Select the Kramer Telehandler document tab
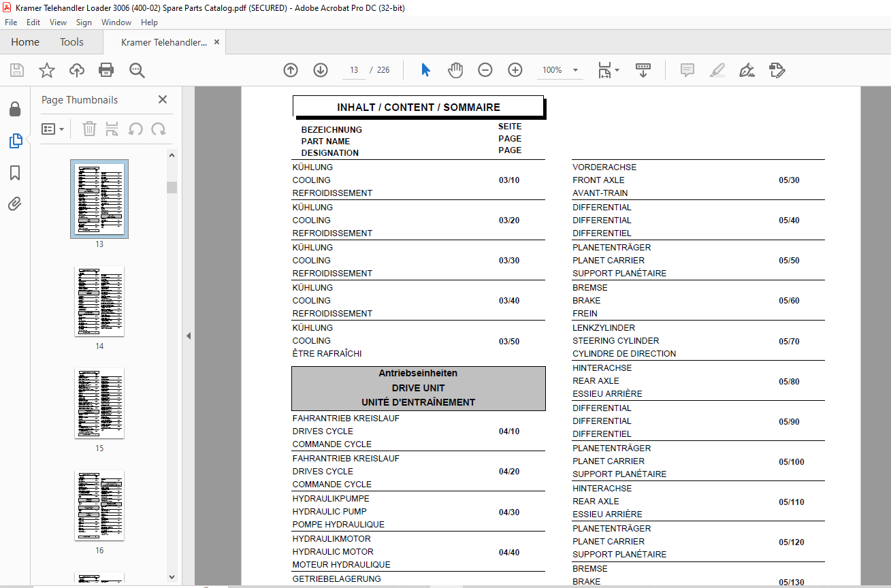Image resolution: width=891 pixels, height=588 pixels. tap(164, 42)
